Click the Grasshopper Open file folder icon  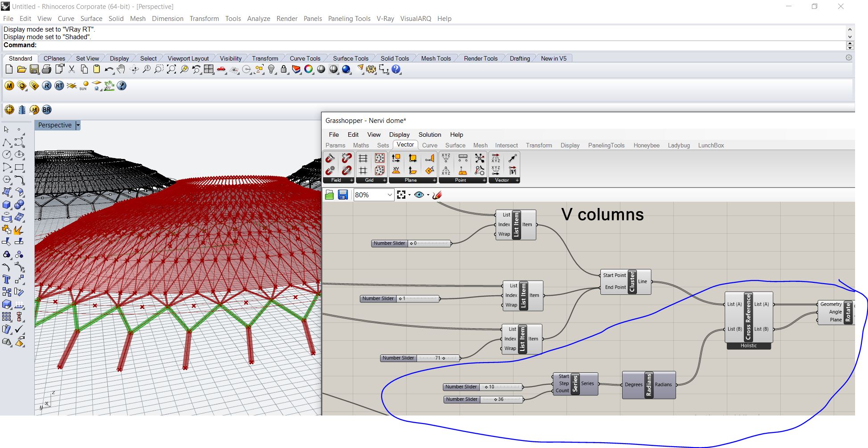(x=330, y=195)
